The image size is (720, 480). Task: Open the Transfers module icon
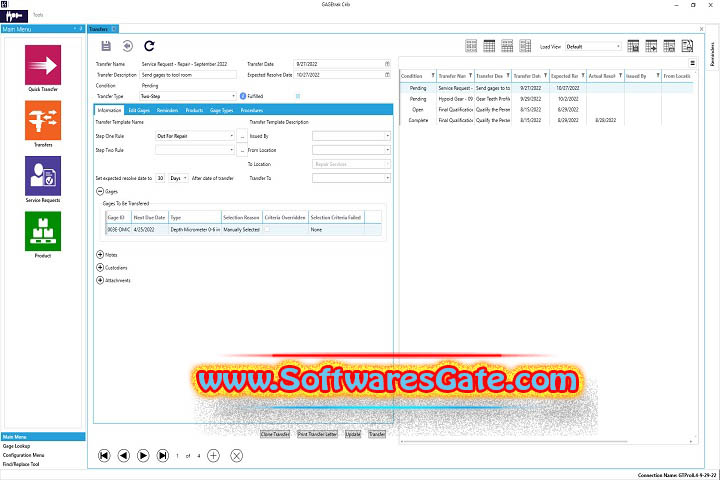[x=43, y=120]
